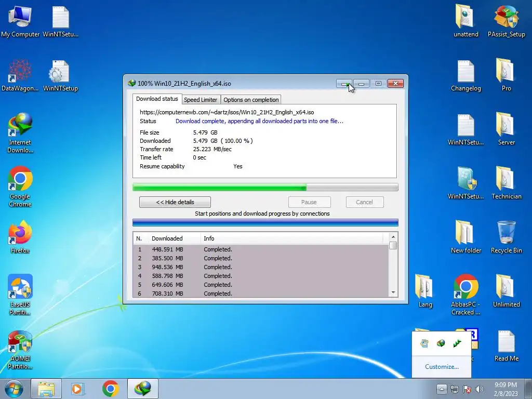Viewport: 532px width, 399px height.
Task: Click the Show desktop strip beside the clock
Action: coord(528,389)
